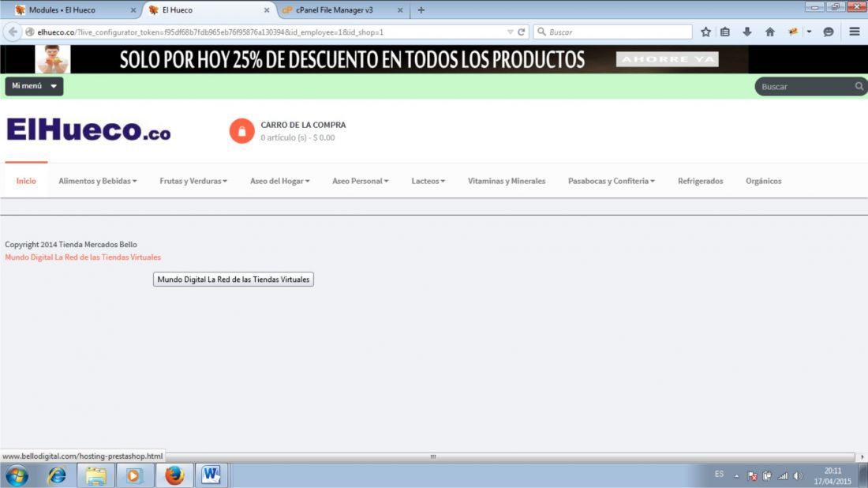Click the site search magnifier icon

coord(859,86)
